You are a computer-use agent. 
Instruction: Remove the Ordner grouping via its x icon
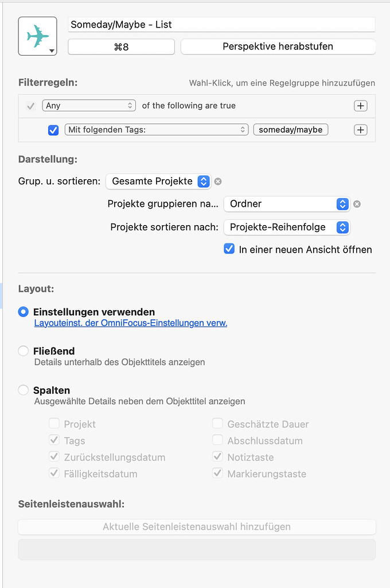[357, 204]
